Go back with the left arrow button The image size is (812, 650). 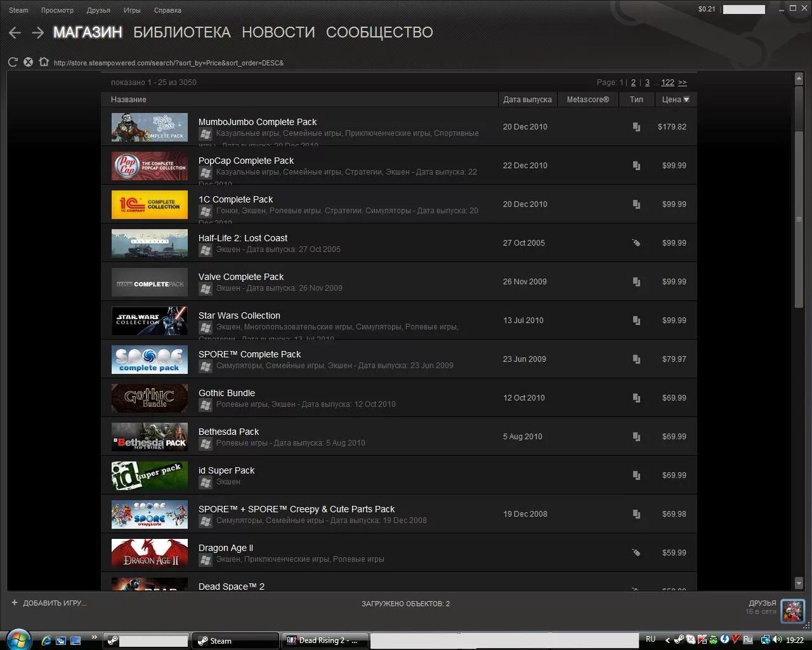[15, 33]
